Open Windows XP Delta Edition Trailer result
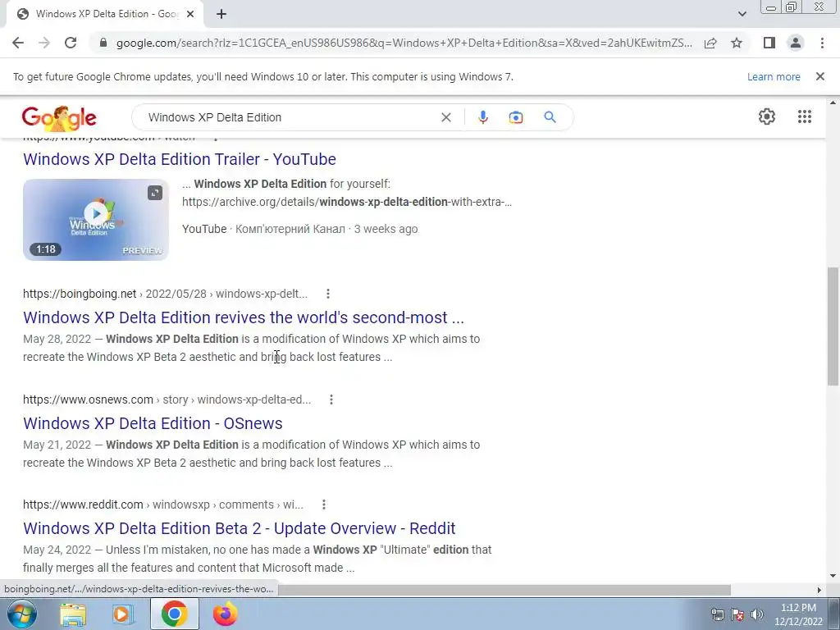Image resolution: width=840 pixels, height=630 pixels. [x=180, y=159]
